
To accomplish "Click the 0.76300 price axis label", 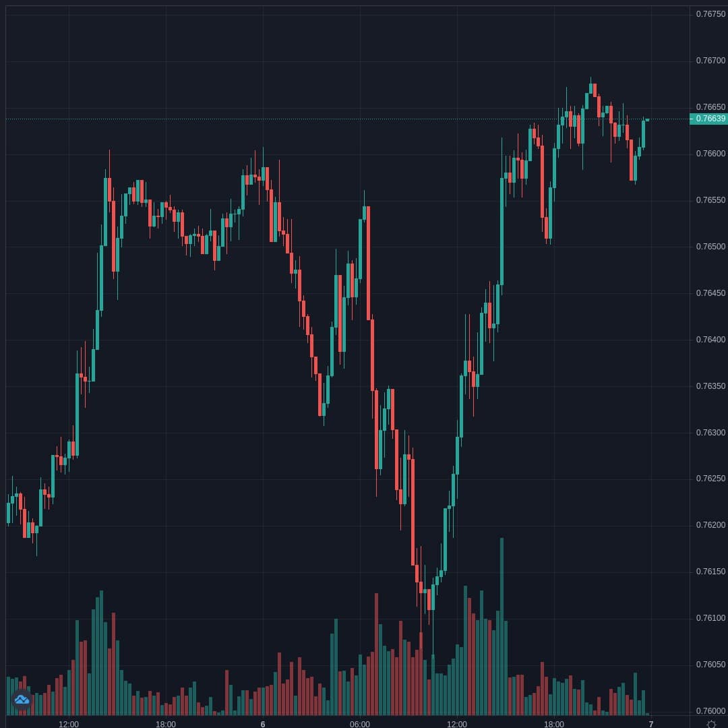I will (710, 433).
